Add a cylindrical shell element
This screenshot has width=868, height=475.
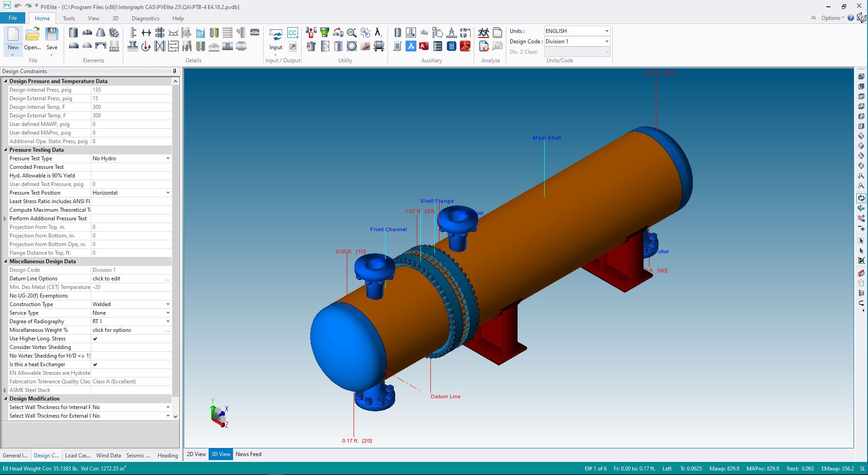[73, 33]
